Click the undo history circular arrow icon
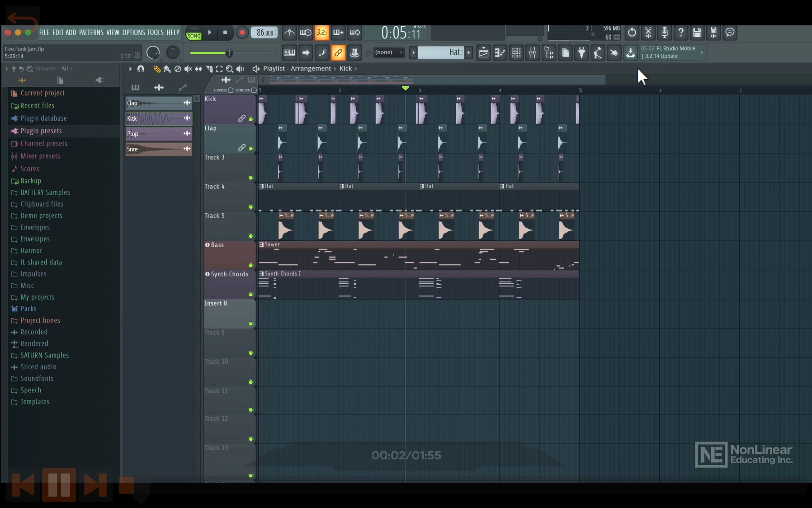Viewport: 812px width, 508px height. coord(632,33)
